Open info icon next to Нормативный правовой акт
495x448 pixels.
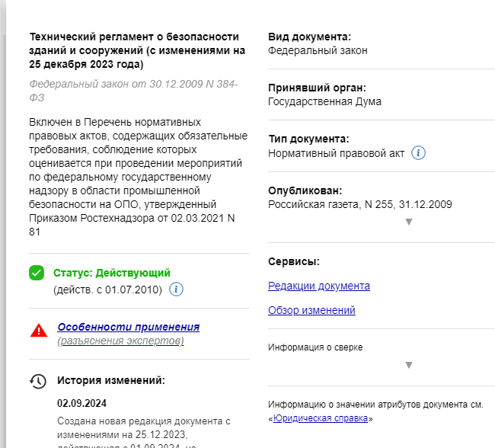(418, 153)
